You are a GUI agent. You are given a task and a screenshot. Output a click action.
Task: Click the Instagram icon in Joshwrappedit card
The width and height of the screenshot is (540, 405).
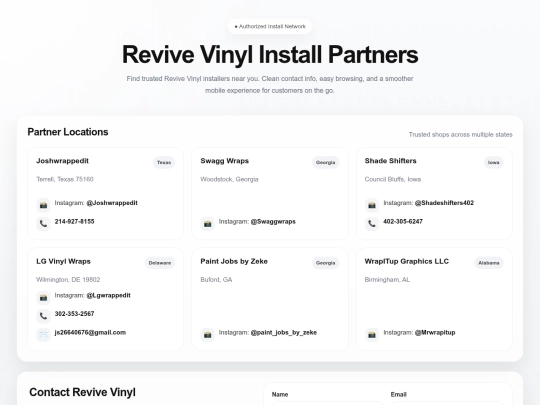pos(43,205)
